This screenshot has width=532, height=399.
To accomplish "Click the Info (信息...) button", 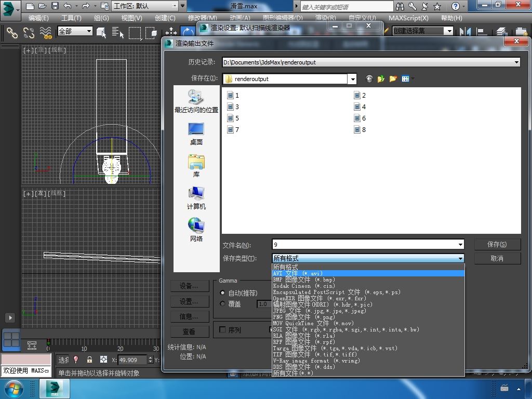I will pos(189,316).
